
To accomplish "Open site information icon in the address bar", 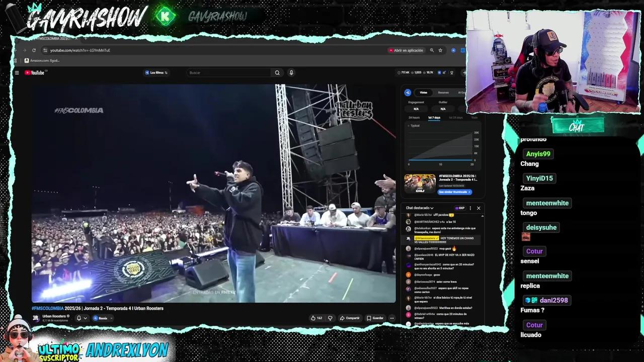I will 45,50.
